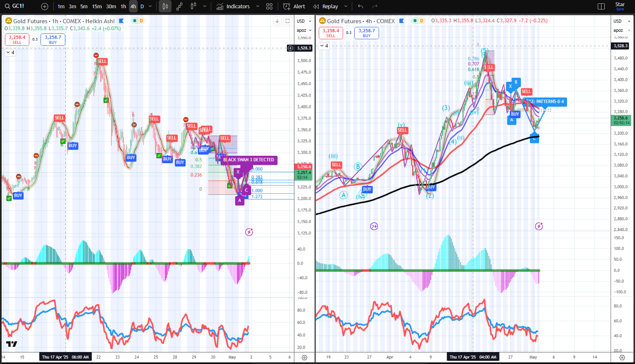Screen dimensions: 635x364
Task: Click the 0.3 spread value on 1h chart
Action: [35, 39]
